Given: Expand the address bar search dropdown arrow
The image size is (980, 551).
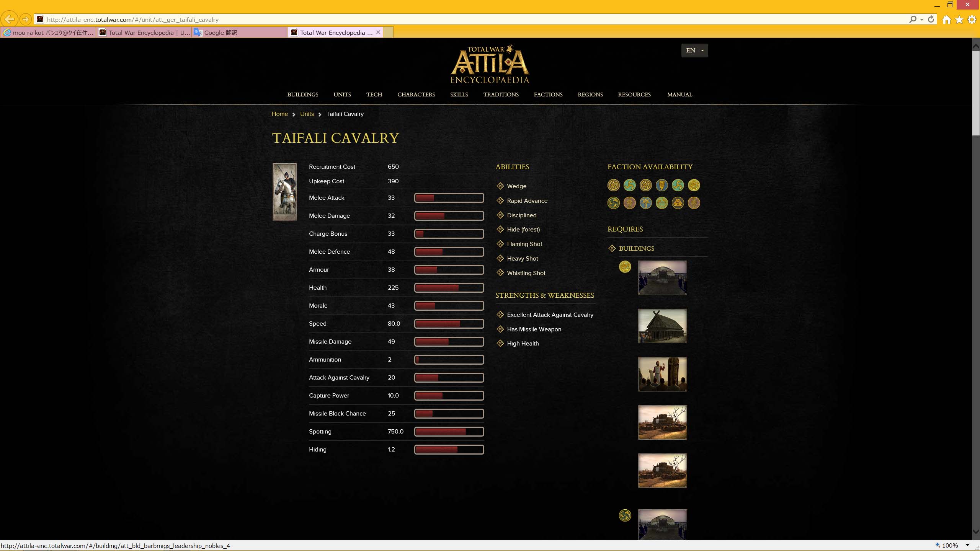Looking at the screenshot, I should (921, 19).
